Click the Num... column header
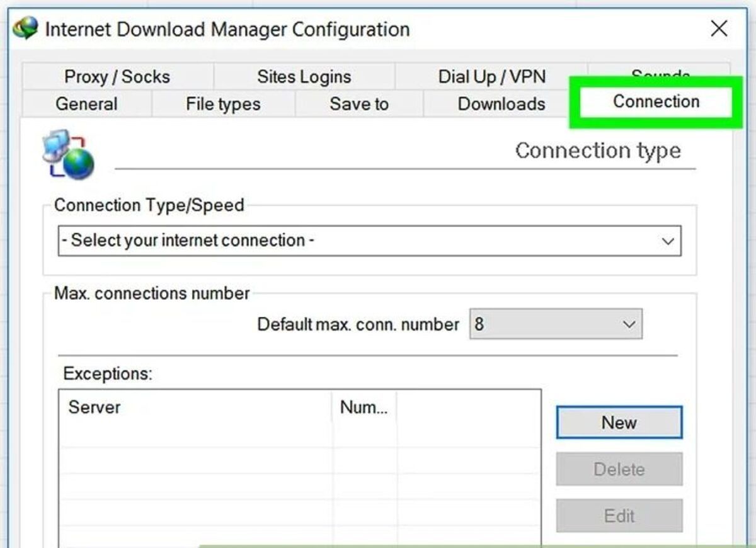The width and height of the screenshot is (756, 548). point(364,407)
